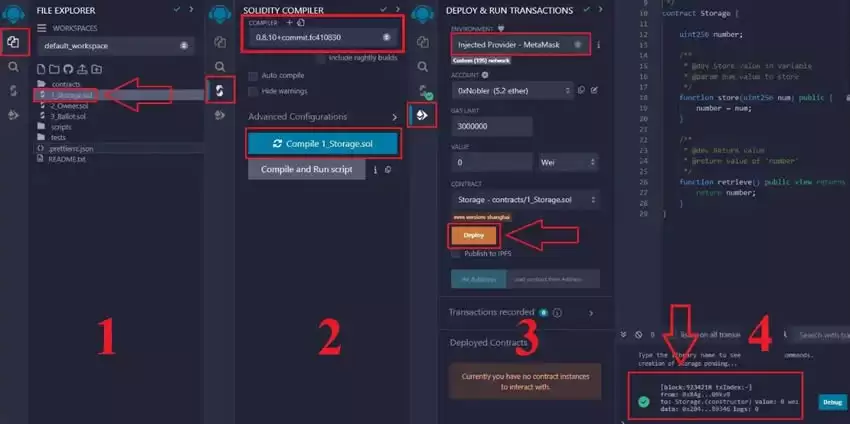This screenshot has height=424, width=850.
Task: Click the GitHub icon in File Explorer
Action: point(68,69)
